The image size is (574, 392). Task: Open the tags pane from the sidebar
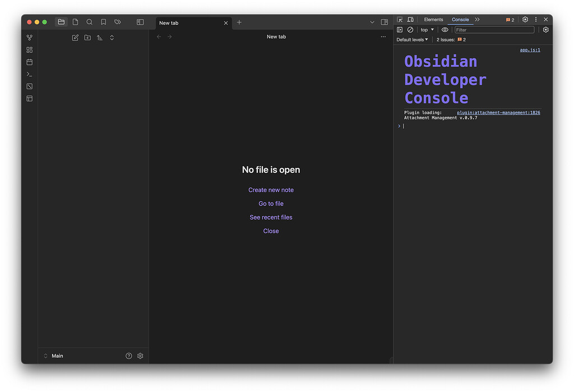click(x=117, y=22)
